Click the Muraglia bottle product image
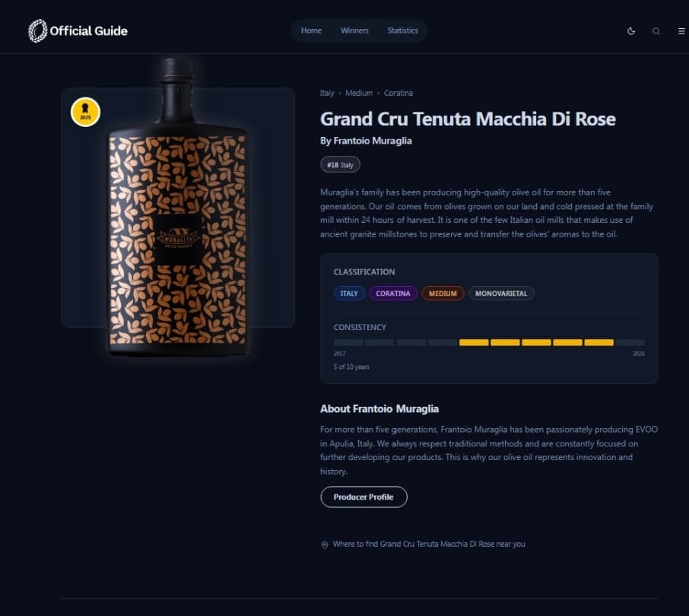Screen dimensions: 689x616 (x=179, y=207)
